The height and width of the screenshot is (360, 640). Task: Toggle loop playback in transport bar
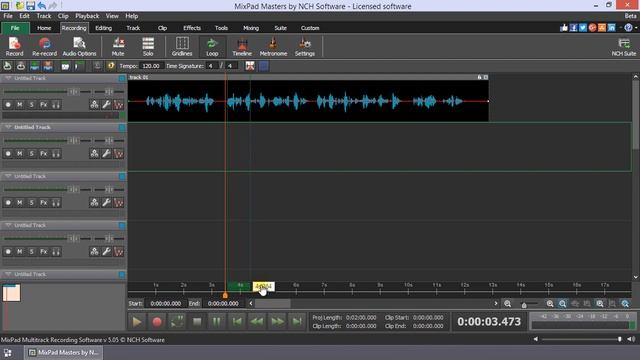coord(177,322)
